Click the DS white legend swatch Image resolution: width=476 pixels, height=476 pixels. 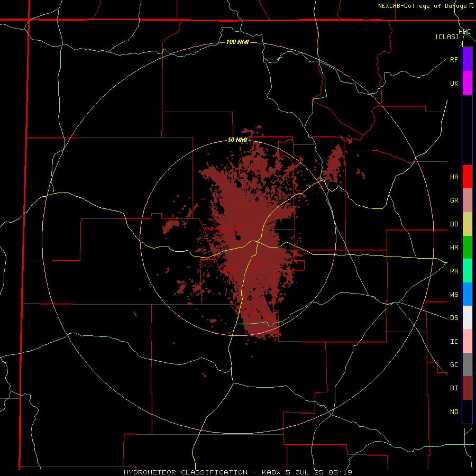click(x=467, y=317)
